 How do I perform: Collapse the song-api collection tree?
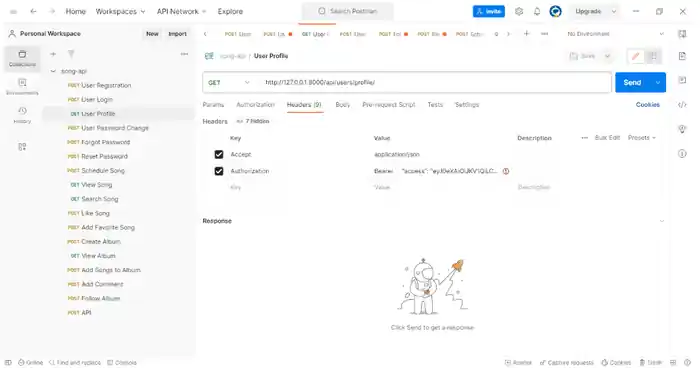53,71
